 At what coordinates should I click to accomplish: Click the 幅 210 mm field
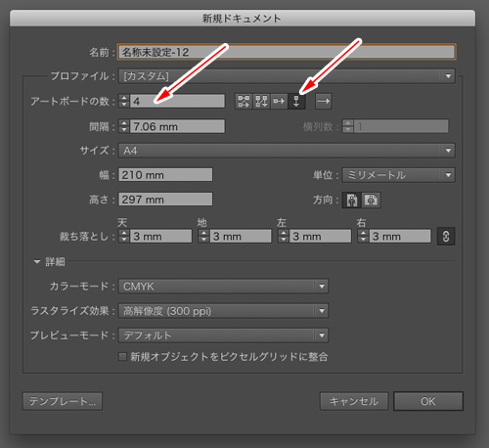(165, 175)
